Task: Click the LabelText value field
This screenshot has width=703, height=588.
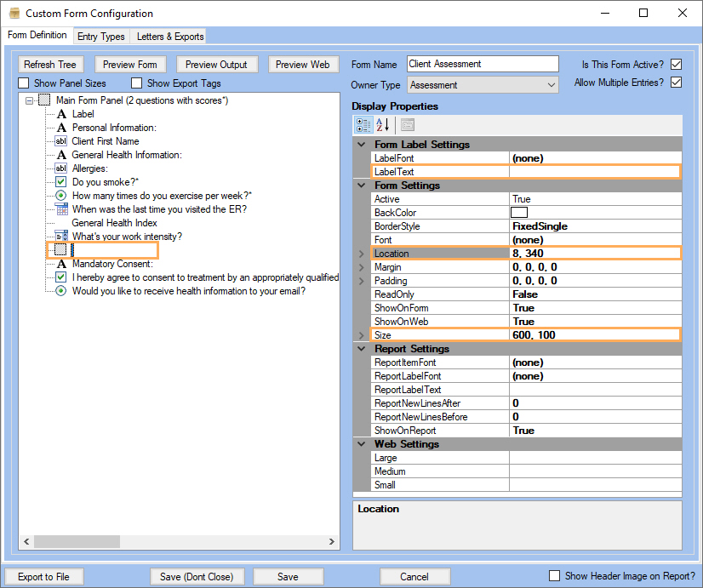Action: tap(595, 172)
